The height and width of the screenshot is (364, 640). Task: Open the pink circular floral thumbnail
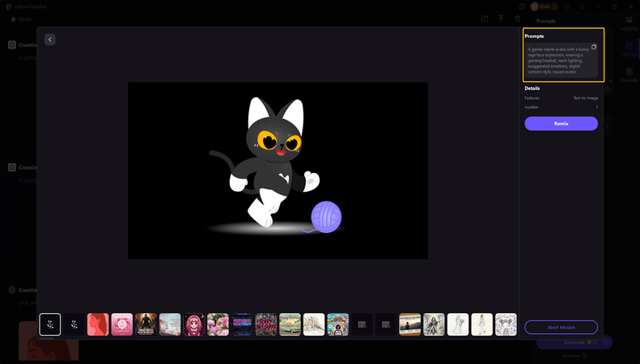[x=122, y=324]
